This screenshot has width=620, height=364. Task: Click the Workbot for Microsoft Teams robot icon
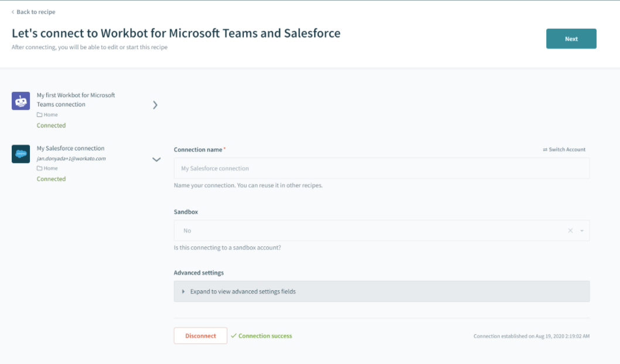pos(21,101)
